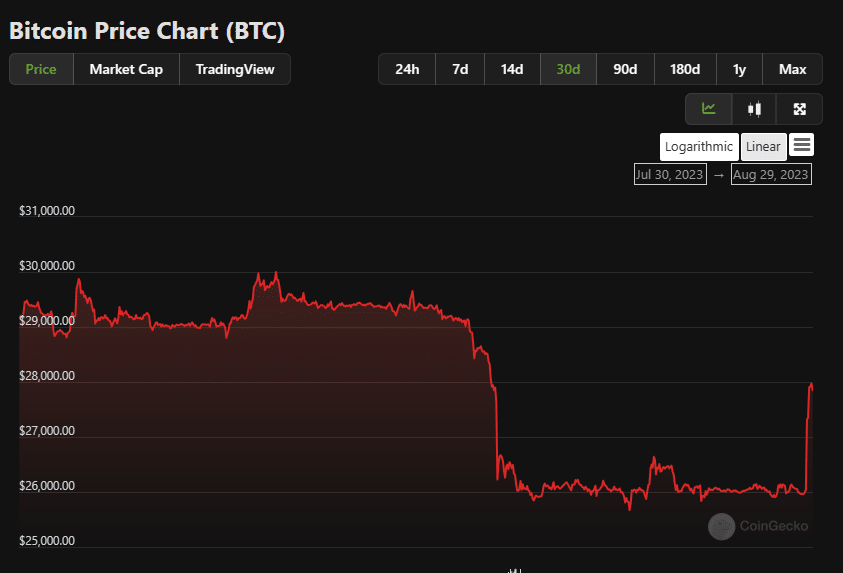Edit end date Aug 29, 2023
Image resolution: width=843 pixels, height=573 pixels.
771,175
